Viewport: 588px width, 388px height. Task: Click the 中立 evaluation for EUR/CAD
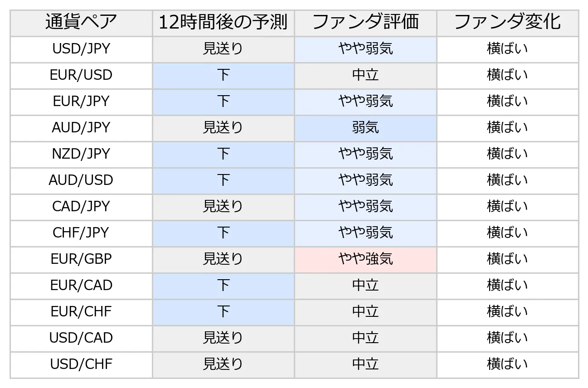pos(365,286)
